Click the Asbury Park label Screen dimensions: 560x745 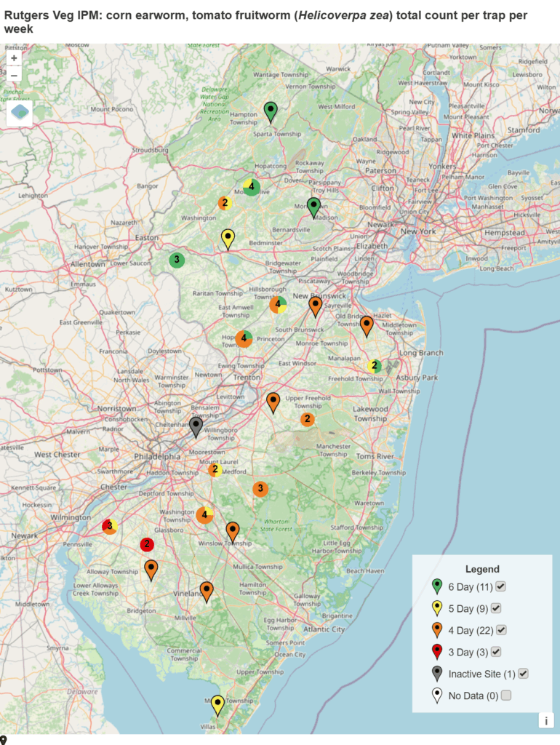[x=417, y=378]
